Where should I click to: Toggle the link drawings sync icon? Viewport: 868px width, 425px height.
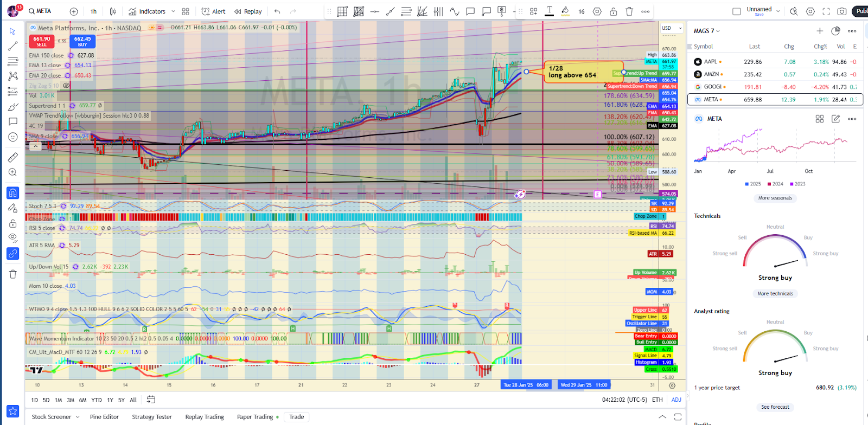coord(13,253)
